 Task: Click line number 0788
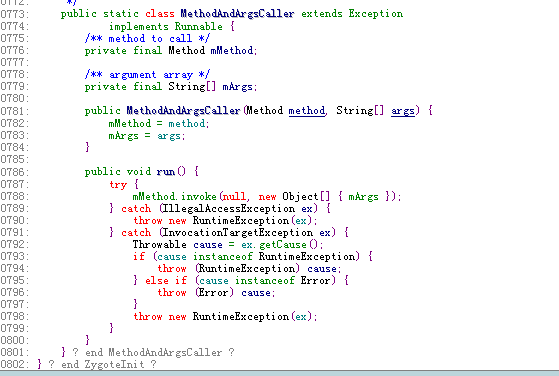click(14, 196)
